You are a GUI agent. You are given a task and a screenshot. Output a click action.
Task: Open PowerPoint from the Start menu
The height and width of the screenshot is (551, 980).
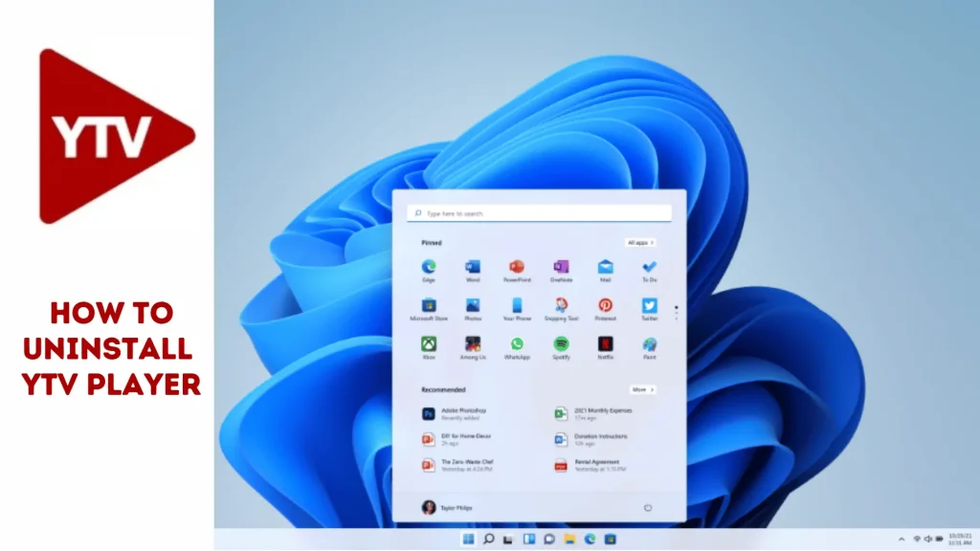(517, 267)
